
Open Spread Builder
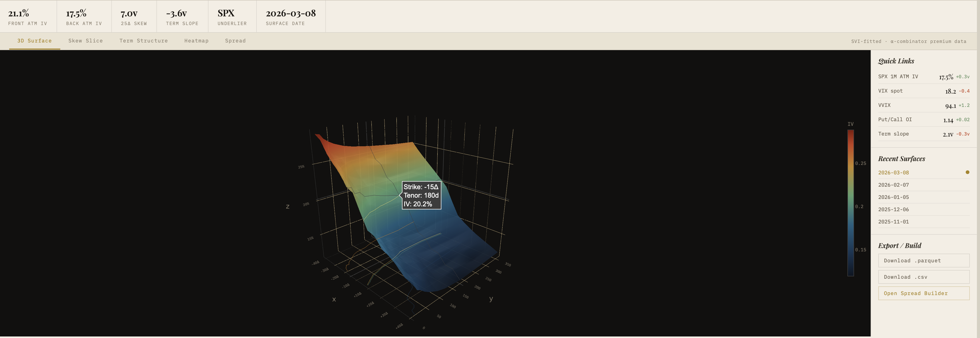[x=923, y=294]
